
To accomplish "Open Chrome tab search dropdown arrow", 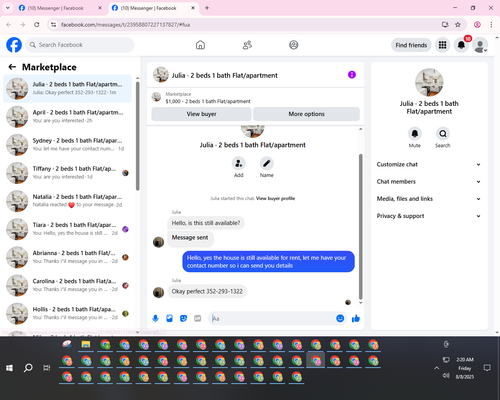I will pos(8,8).
